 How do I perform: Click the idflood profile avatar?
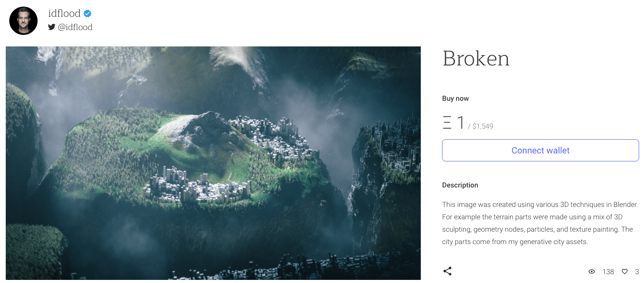coord(23,21)
